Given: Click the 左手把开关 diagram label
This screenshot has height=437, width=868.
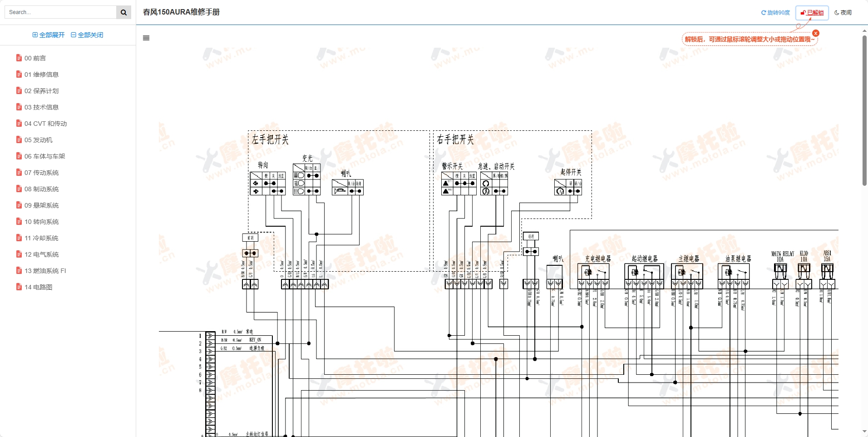Looking at the screenshot, I should pyautogui.click(x=270, y=139).
